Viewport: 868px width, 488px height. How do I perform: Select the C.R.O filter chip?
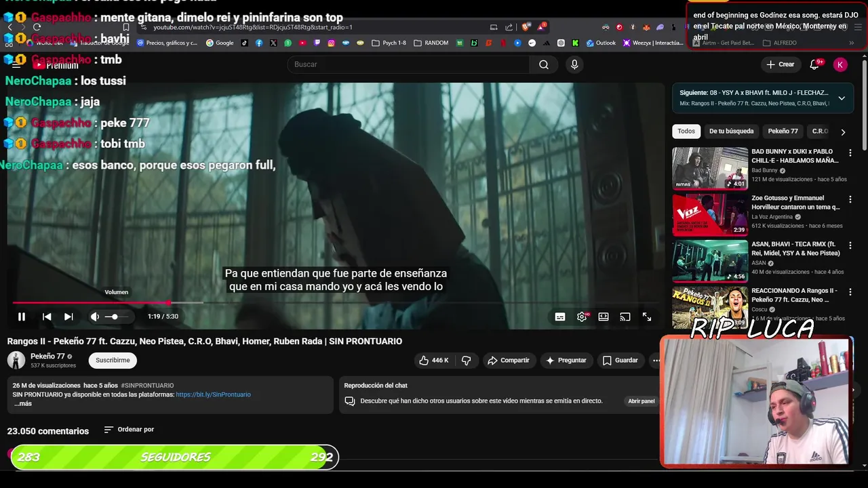[820, 131]
